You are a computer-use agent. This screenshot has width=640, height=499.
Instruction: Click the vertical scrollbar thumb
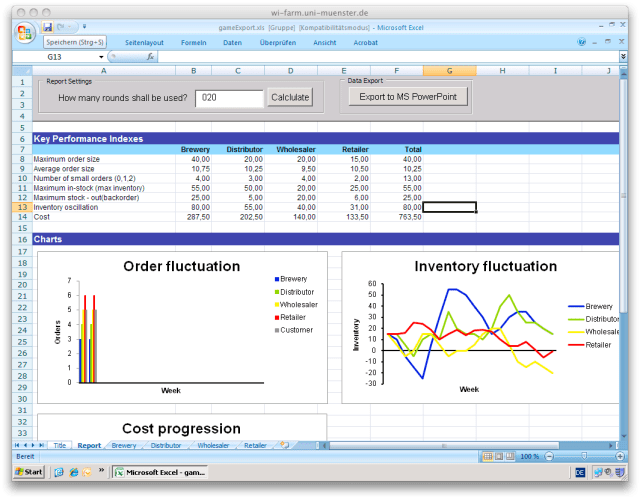[x=623, y=196]
